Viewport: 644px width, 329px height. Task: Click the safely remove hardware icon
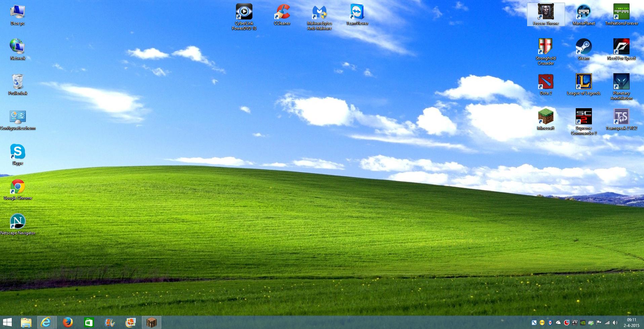591,323
